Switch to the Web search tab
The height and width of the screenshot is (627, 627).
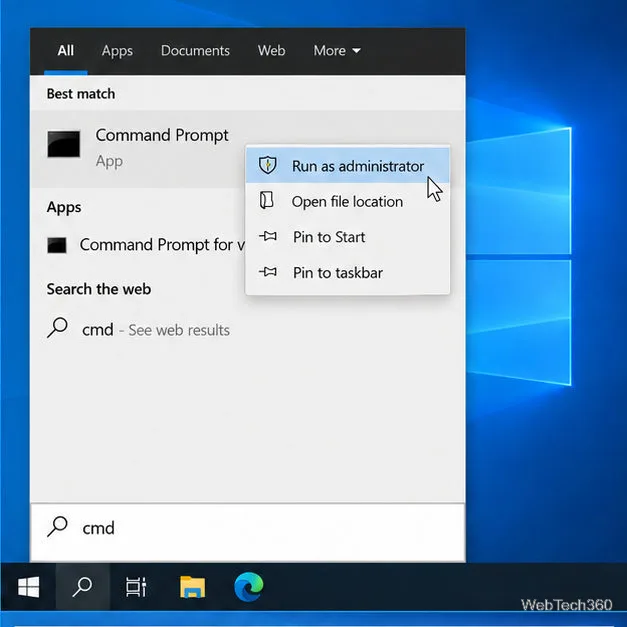tap(271, 51)
